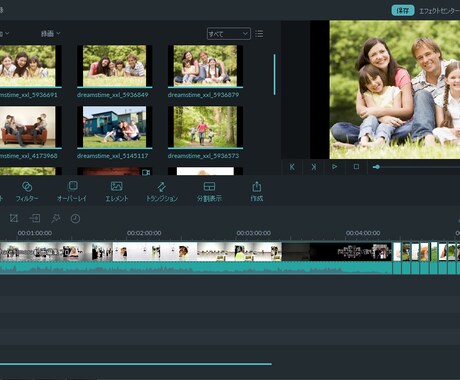
Task: Jump to the previous frame in the preview
Action: pyautogui.click(x=292, y=167)
